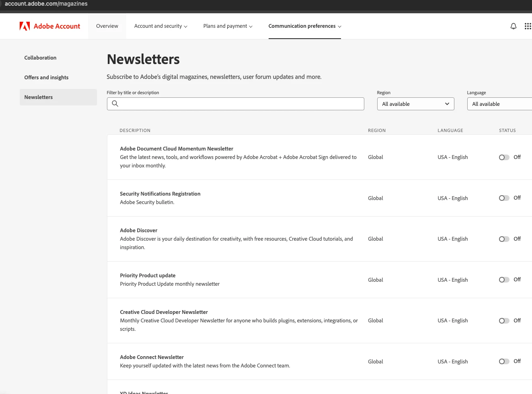Click USA - English in Security Notifications row

pyautogui.click(x=453, y=198)
